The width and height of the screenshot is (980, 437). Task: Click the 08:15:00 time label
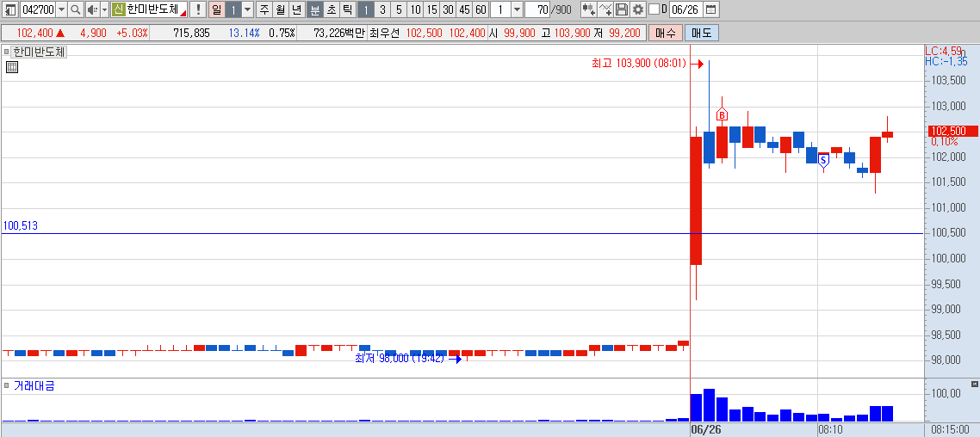[x=950, y=430]
